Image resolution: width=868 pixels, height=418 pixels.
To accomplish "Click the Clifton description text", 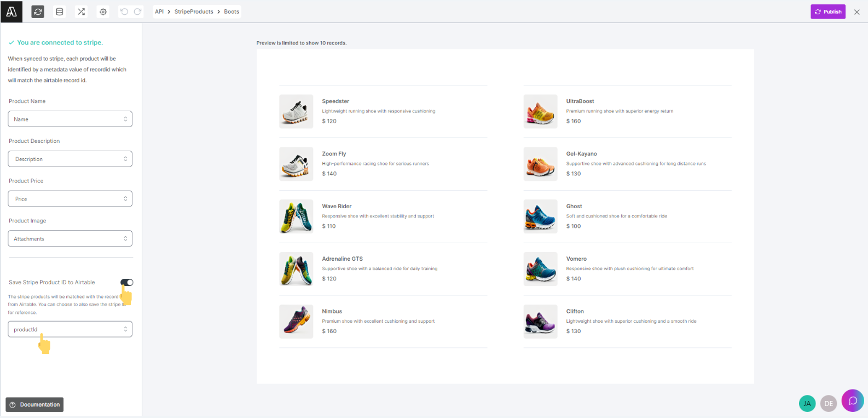I will 631,322.
